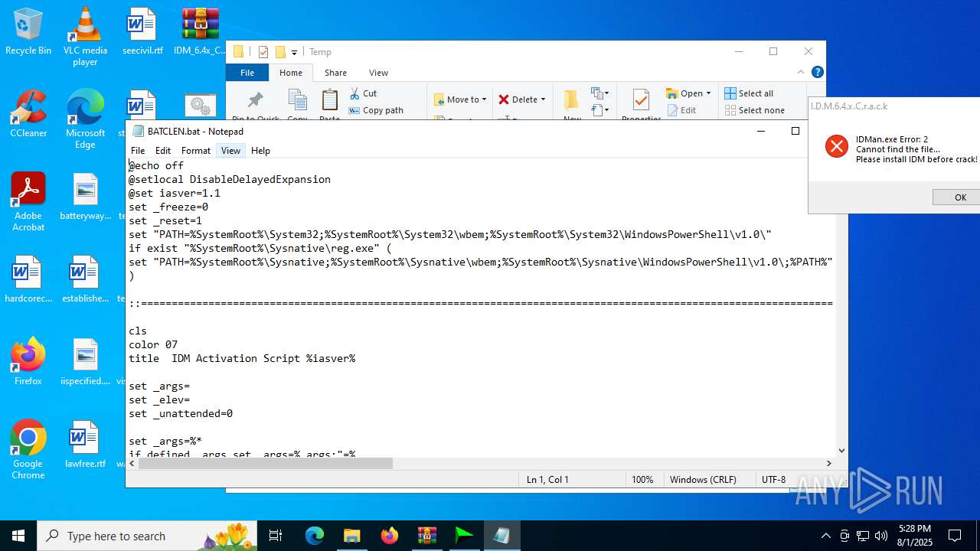Open the IDM_6.4x WinRAR archive on desktop
Image resolution: width=980 pixels, height=551 pixels.
[x=200, y=31]
